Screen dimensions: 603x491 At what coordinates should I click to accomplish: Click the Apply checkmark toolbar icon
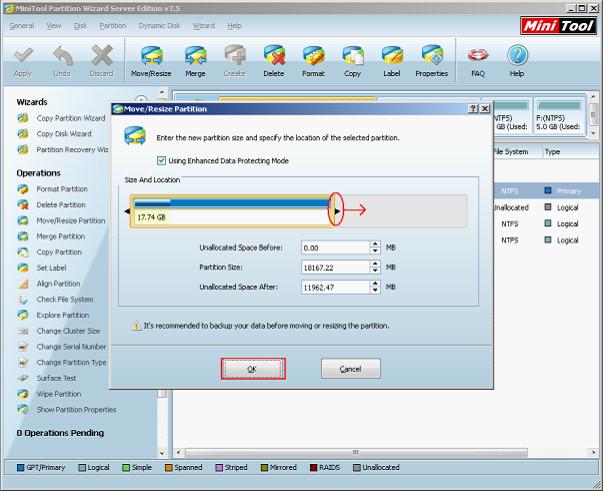coord(23,55)
